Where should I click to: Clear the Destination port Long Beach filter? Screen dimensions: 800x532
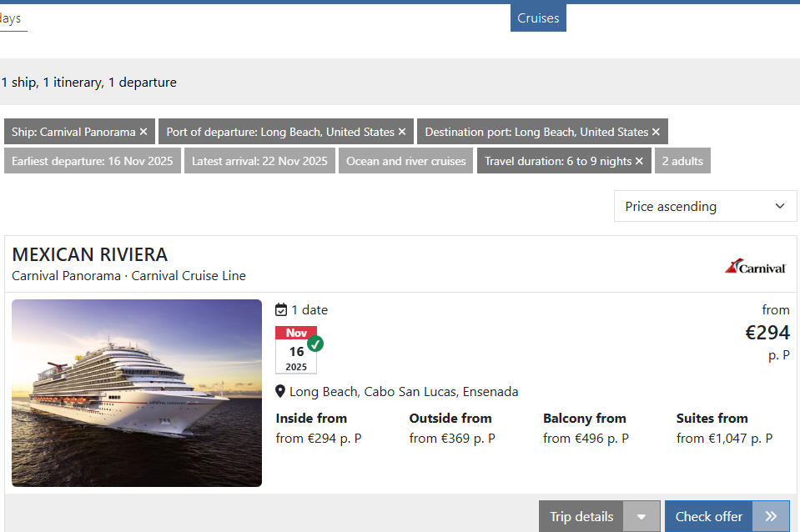pyautogui.click(x=657, y=132)
